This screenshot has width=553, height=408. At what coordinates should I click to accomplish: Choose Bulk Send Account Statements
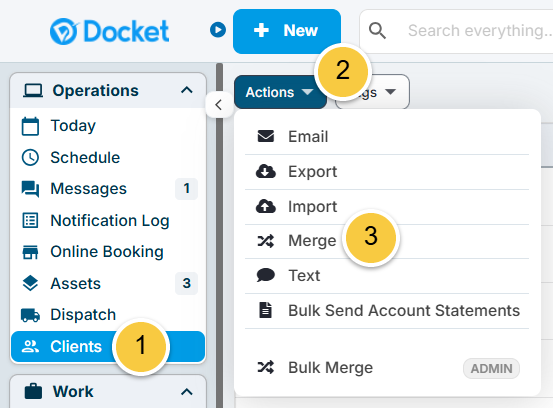(387, 311)
